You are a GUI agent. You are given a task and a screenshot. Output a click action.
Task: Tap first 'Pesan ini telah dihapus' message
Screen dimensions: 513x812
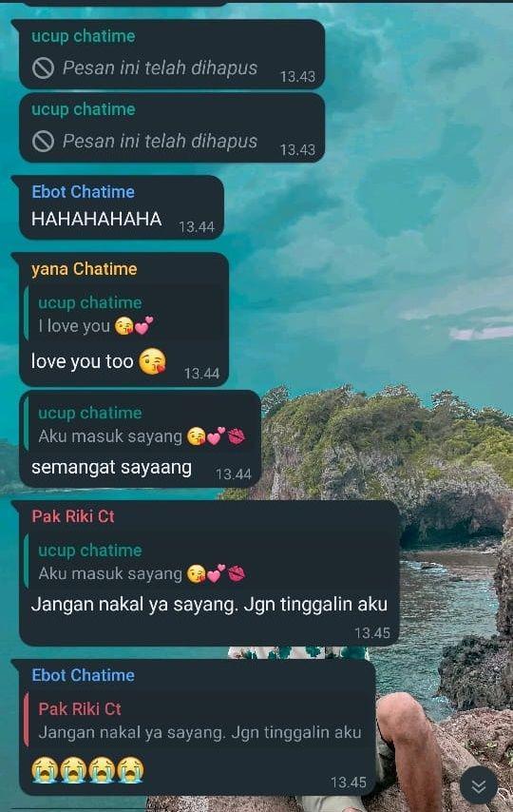(160, 68)
